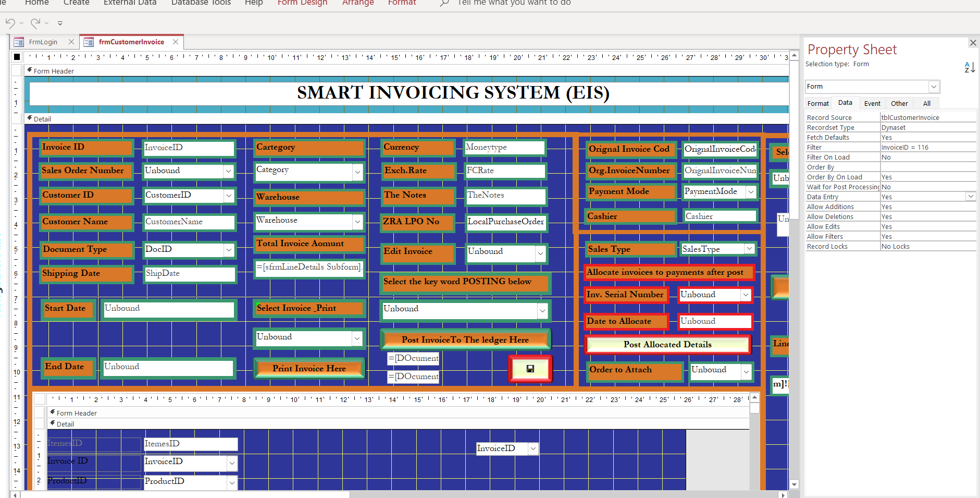Close the FrmLogin tab
Image resolution: width=980 pixels, height=498 pixels.
71,42
